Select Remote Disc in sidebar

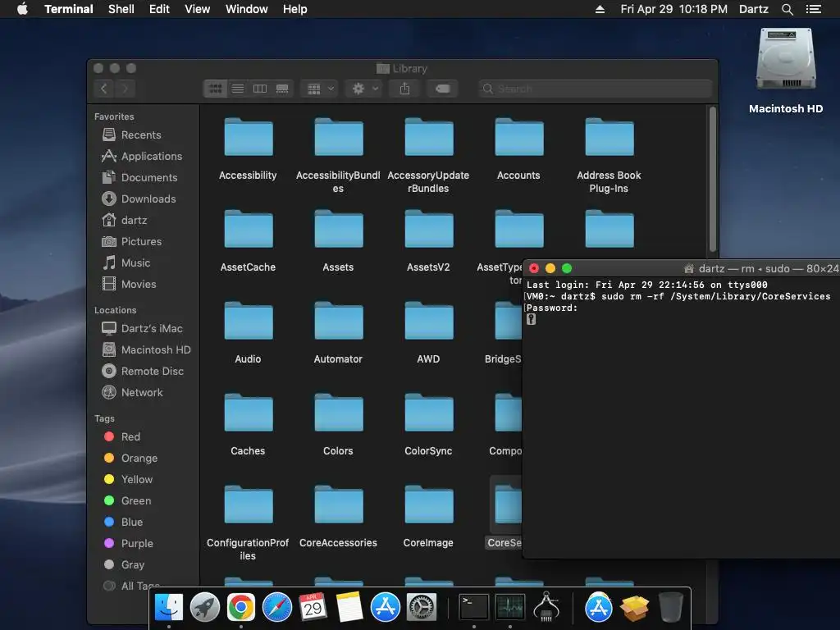[143, 372]
